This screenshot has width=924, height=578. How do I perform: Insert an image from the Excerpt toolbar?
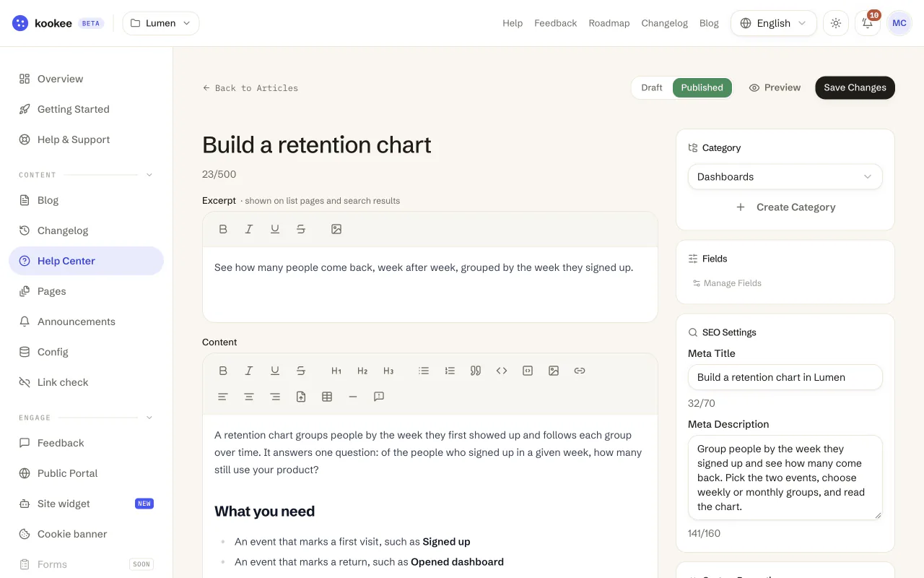(336, 229)
